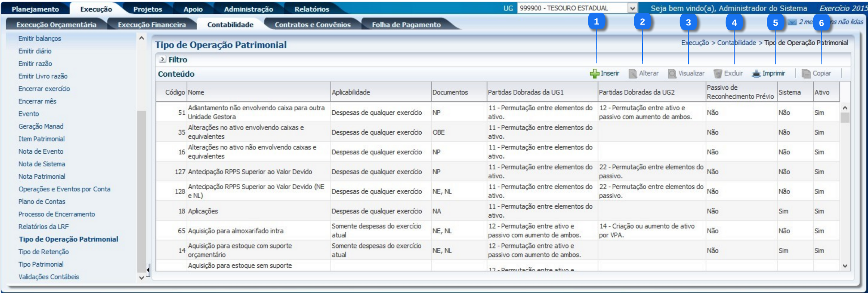Expand the Filtro panel

click(x=163, y=59)
